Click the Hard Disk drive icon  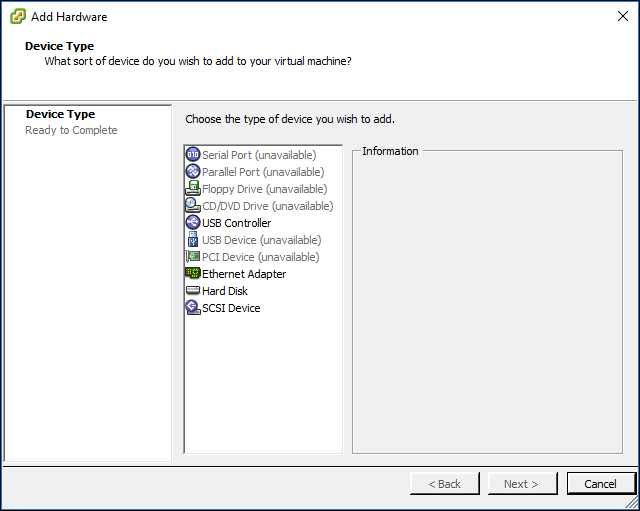pyautogui.click(x=193, y=290)
